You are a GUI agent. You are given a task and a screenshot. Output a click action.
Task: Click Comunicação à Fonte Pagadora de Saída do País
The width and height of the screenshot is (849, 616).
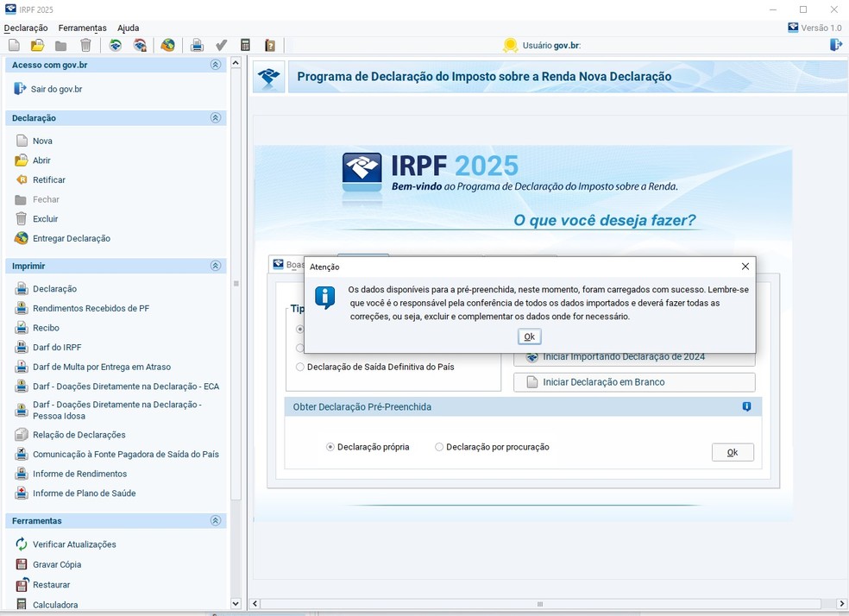126,454
